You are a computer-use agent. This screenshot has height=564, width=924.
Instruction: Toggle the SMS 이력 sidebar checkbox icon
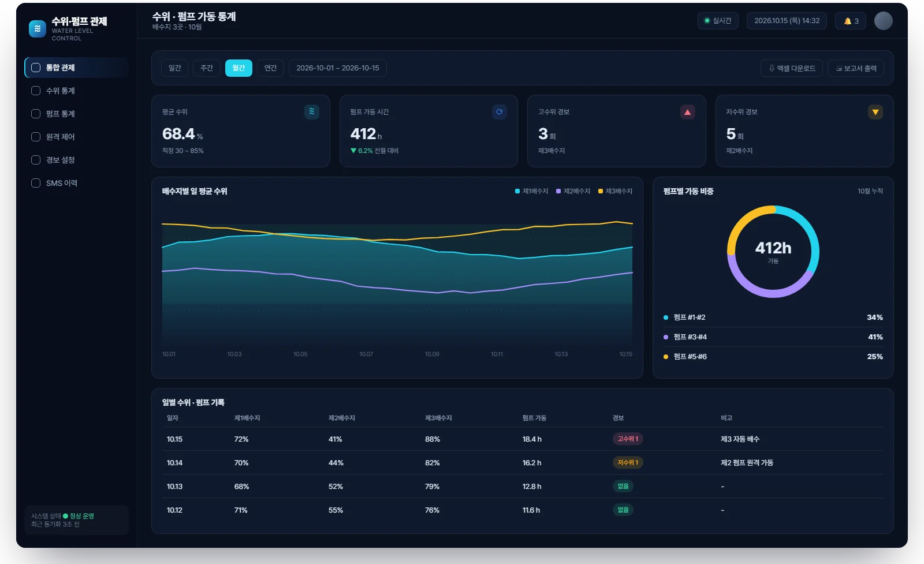[36, 183]
